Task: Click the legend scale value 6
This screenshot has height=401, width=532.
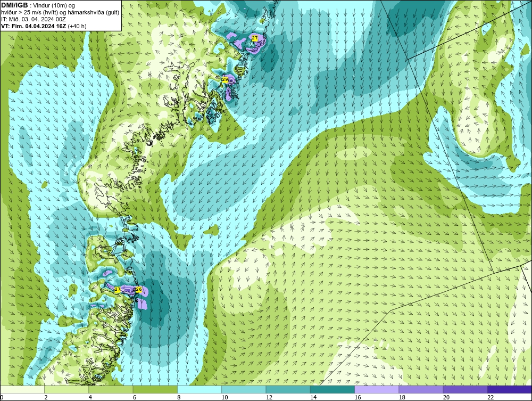Action: point(135,398)
